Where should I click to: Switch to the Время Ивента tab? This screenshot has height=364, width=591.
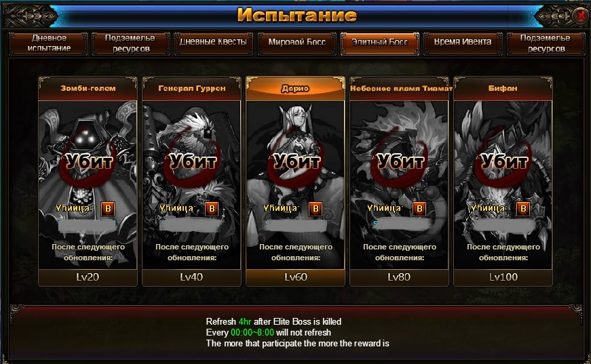click(463, 43)
